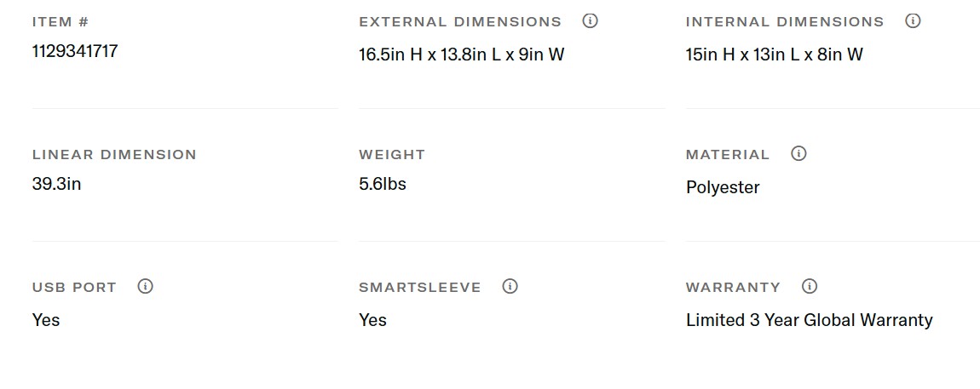This screenshot has width=980, height=389.
Task: Click the item number 1129341717
Action: point(75,51)
